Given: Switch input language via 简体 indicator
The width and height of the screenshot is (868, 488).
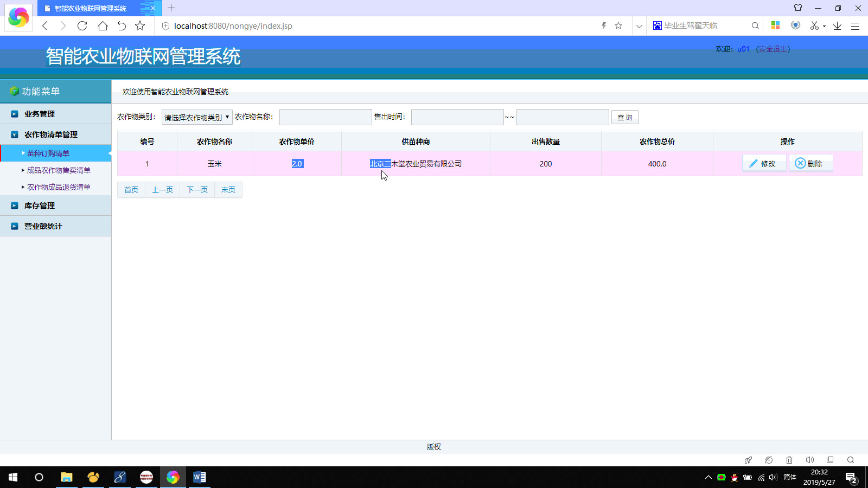Looking at the screenshot, I should point(789,478).
